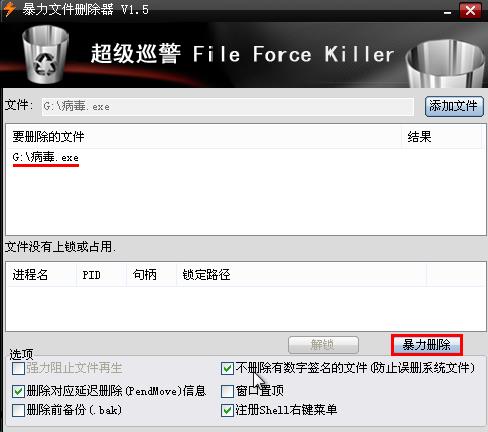The width and height of the screenshot is (488, 432).
Task: Close the 暴力文件删除器 window
Action: pyautogui.click(x=470, y=10)
